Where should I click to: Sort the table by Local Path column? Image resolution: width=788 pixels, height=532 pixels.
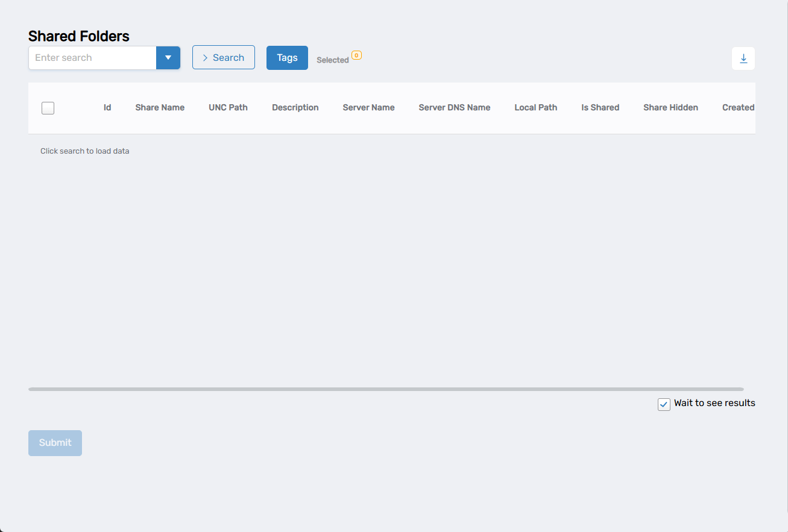[535, 107]
